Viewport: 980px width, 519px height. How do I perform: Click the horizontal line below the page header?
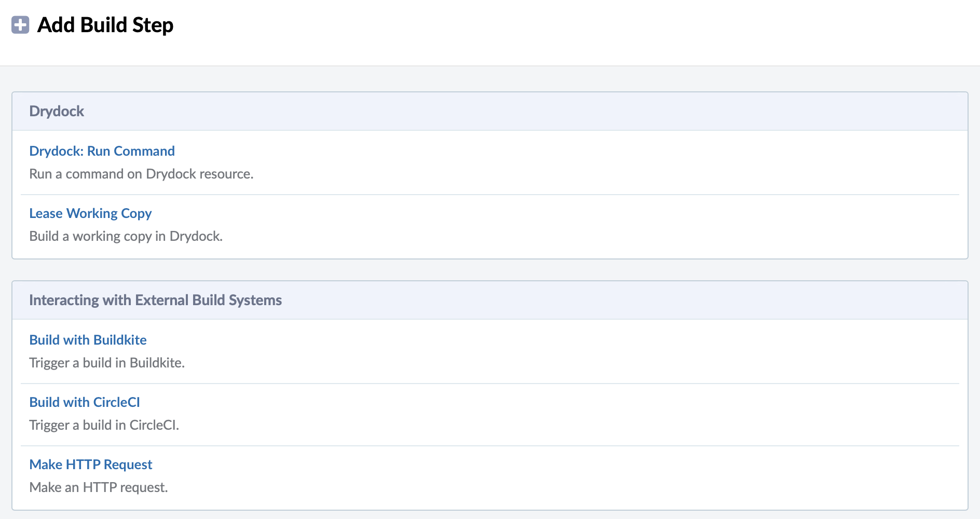pyautogui.click(x=489, y=66)
